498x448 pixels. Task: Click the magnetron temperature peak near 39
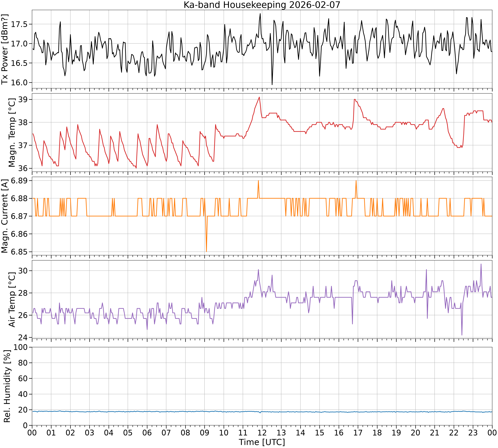coord(259,97)
